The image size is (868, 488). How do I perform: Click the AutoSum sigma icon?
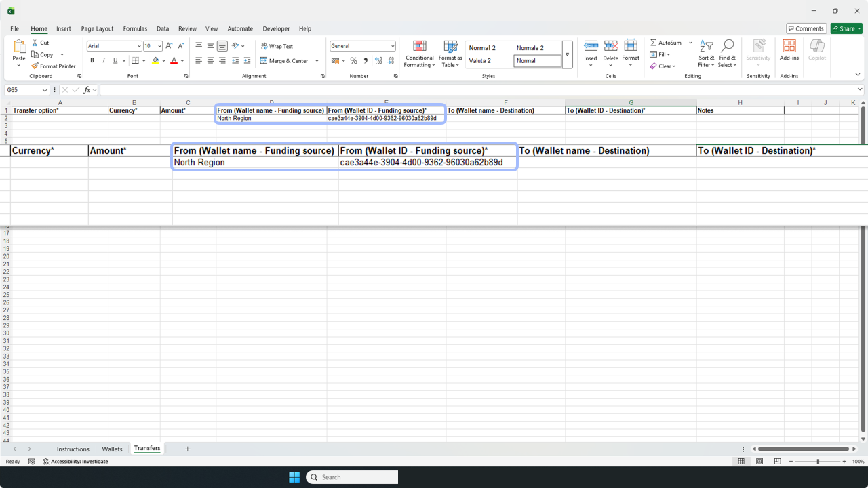tap(654, 43)
